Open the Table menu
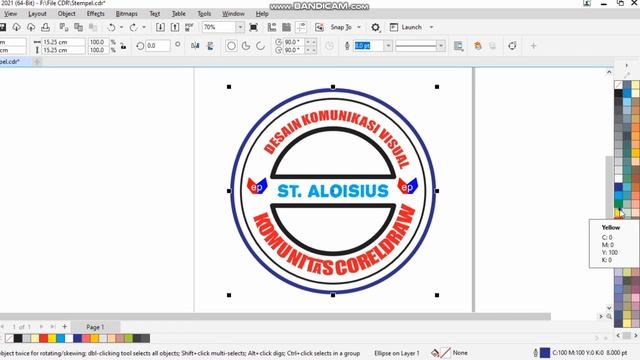 click(x=178, y=13)
